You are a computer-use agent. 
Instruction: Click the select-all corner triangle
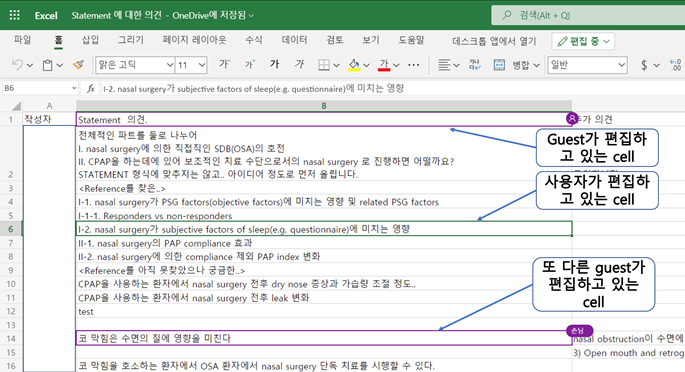pyautogui.click(x=16, y=106)
